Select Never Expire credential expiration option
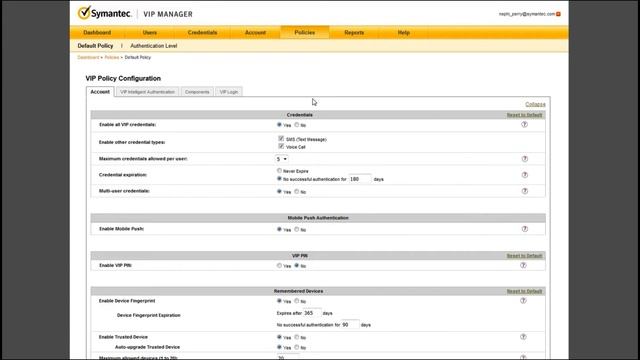The width and height of the screenshot is (640, 360). [x=279, y=171]
